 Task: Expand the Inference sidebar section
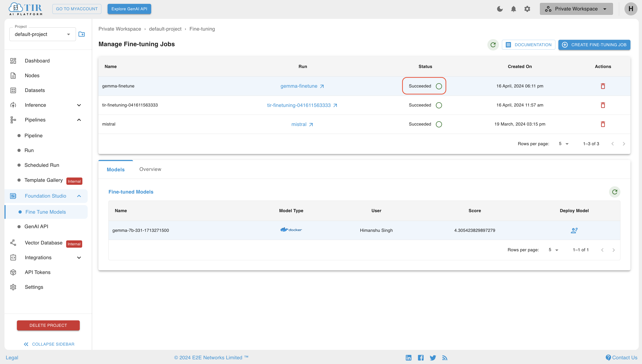(46, 105)
